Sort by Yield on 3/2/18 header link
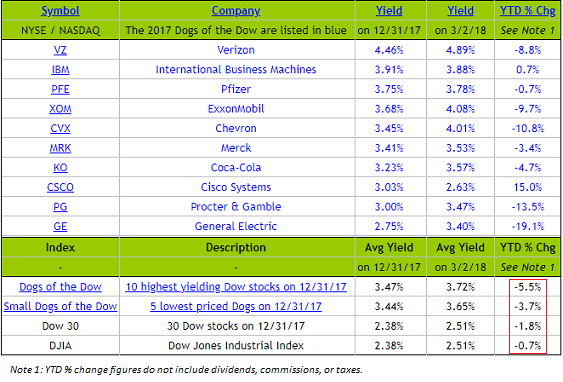 pyautogui.click(x=460, y=11)
